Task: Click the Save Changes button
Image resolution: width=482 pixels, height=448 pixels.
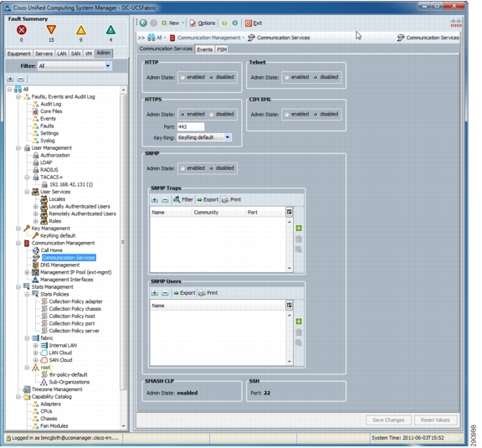Action: point(388,420)
